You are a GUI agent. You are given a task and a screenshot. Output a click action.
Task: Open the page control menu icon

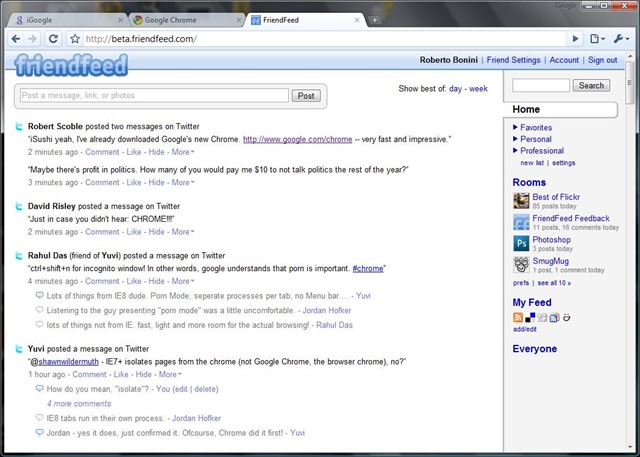[x=597, y=39]
